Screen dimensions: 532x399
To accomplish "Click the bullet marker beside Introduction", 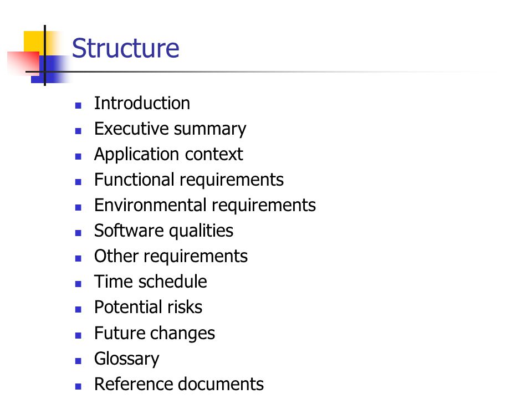I will click(78, 105).
